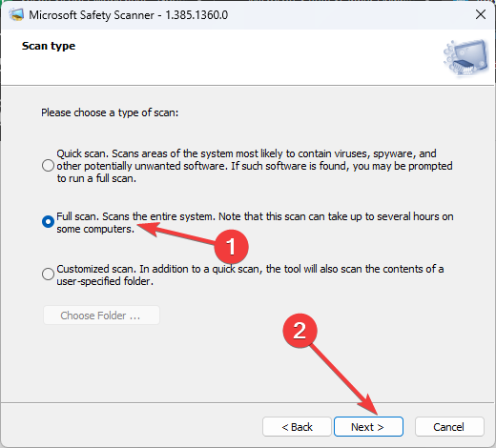Click the Full scan description text
The width and height of the screenshot is (496, 448).
click(x=255, y=222)
